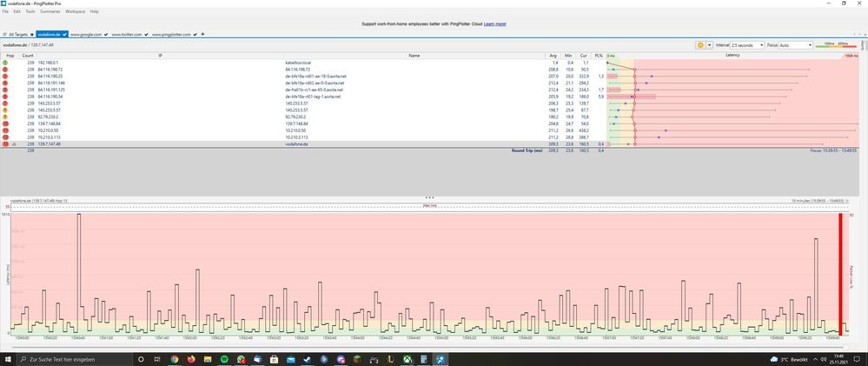This screenshot has height=366, width=868.
Task: Click the horizontal scrollbar below timeline graph
Action: click(x=427, y=348)
